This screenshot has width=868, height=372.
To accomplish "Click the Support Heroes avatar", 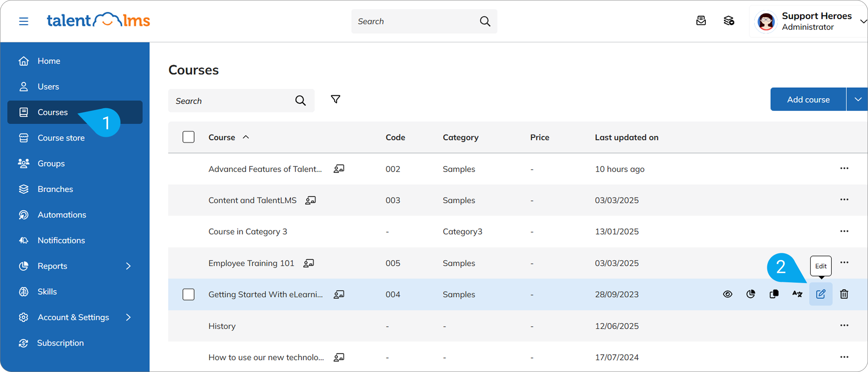I will [x=766, y=21].
